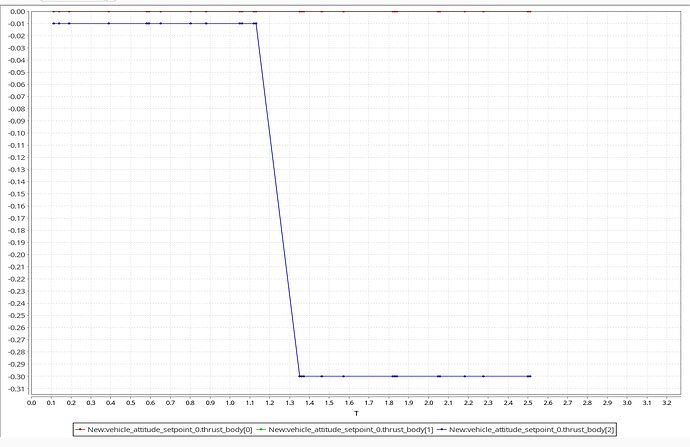Click the middle of the steep descending blue segment
This screenshot has height=447, width=690.
278,200
